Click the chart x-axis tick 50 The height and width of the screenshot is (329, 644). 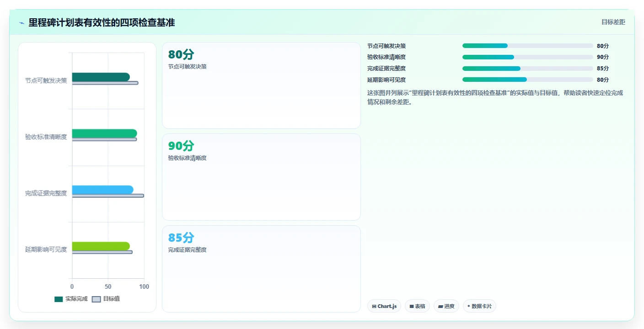108,287
